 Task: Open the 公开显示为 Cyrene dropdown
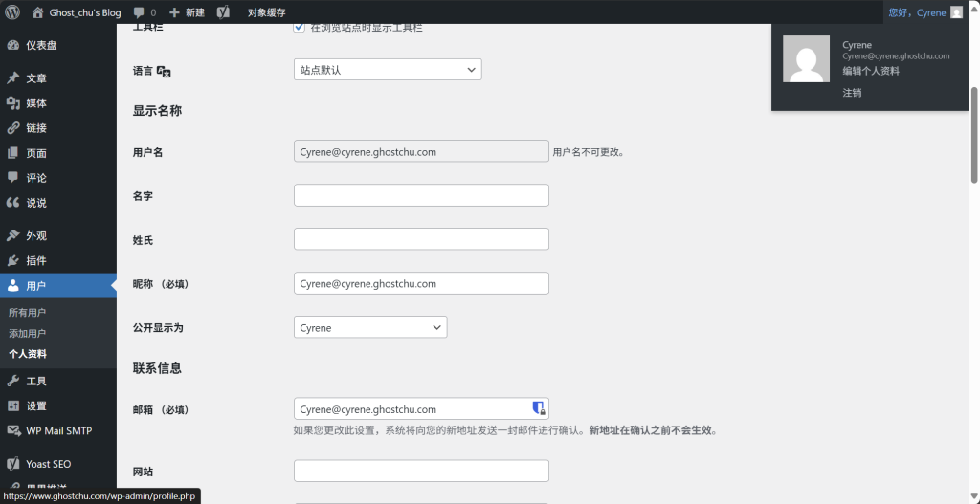(370, 327)
